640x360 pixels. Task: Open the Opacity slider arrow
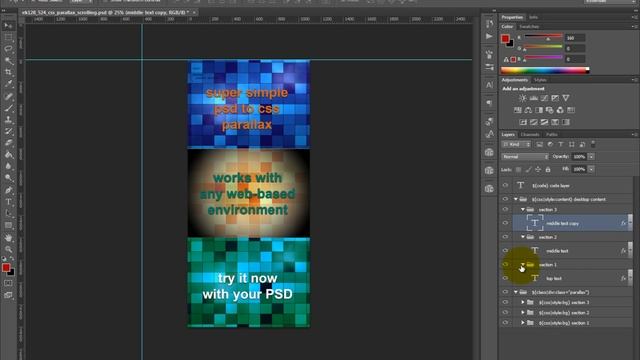coord(591,157)
